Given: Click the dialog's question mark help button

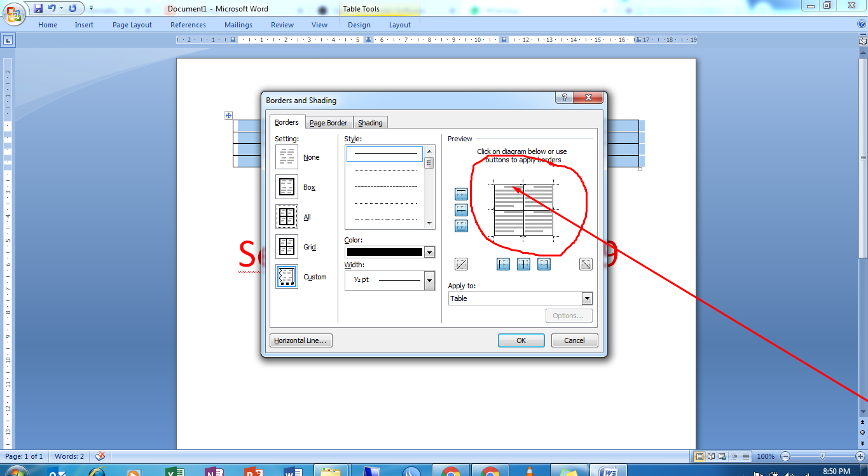Looking at the screenshot, I should pos(563,97).
